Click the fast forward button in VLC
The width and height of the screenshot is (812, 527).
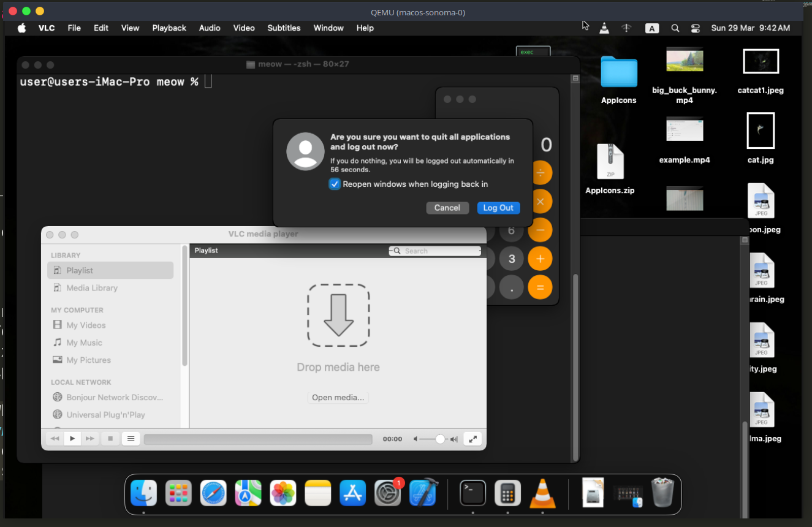point(90,439)
